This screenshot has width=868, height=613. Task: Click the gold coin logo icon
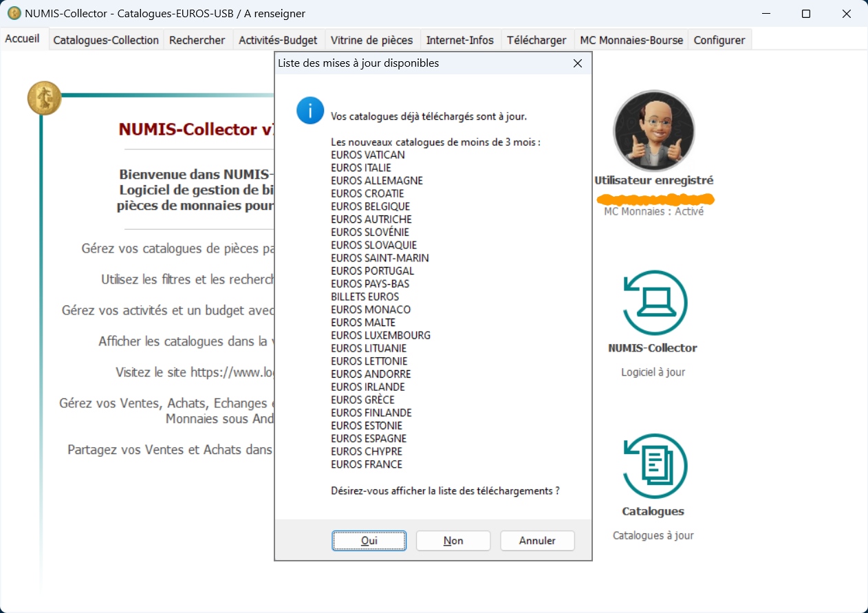coord(44,98)
